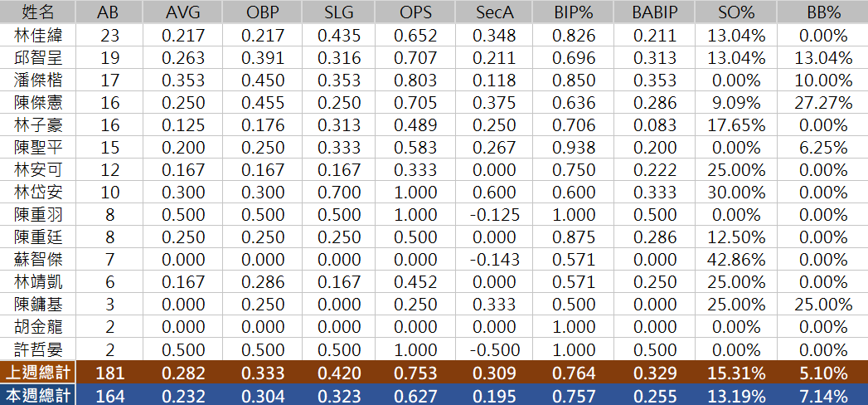Screen dimensions: 868x405
Task: Click the name cell 邱智呈
Action: pyautogui.click(x=37, y=57)
